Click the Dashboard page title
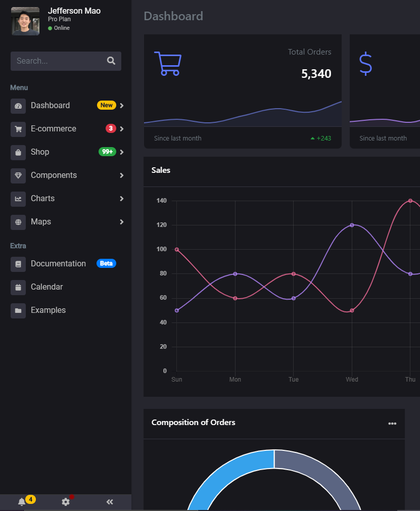The width and height of the screenshot is (420, 511). point(173,16)
